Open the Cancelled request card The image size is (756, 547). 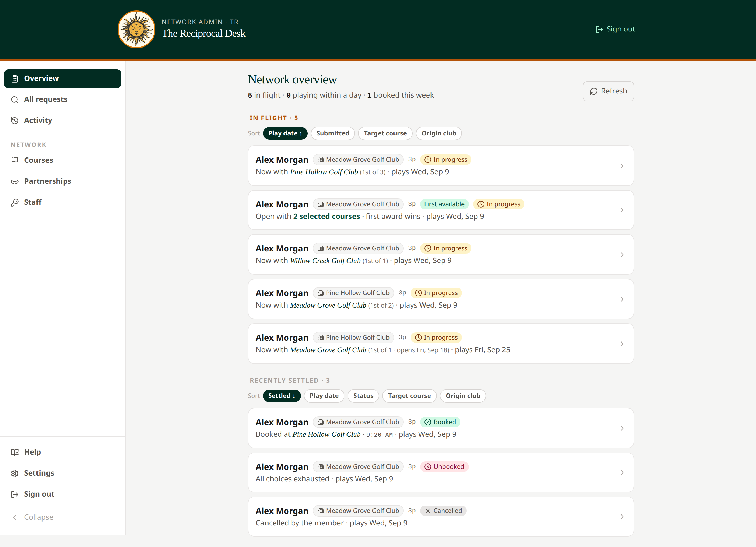pos(441,517)
